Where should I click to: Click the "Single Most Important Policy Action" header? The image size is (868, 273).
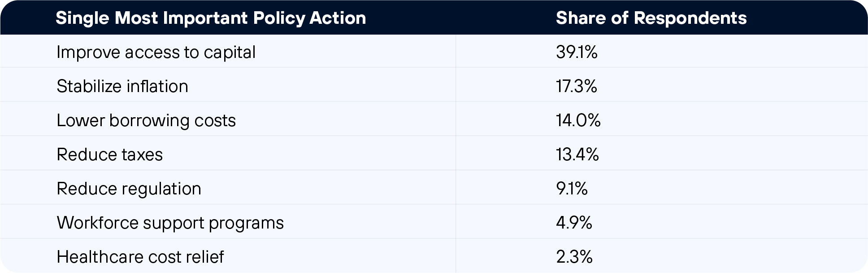click(211, 18)
